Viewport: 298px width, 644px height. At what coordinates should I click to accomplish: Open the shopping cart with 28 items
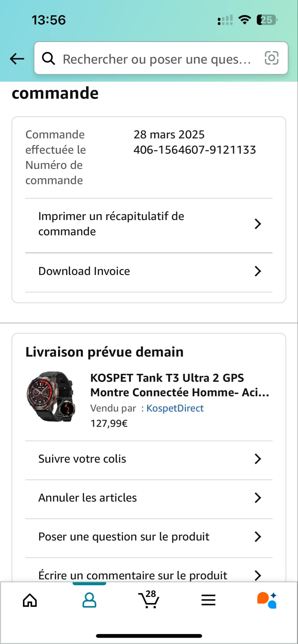click(149, 600)
